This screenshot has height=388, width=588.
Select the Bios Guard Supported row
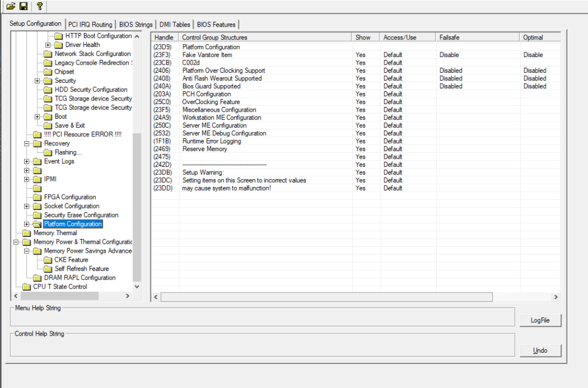(356, 86)
